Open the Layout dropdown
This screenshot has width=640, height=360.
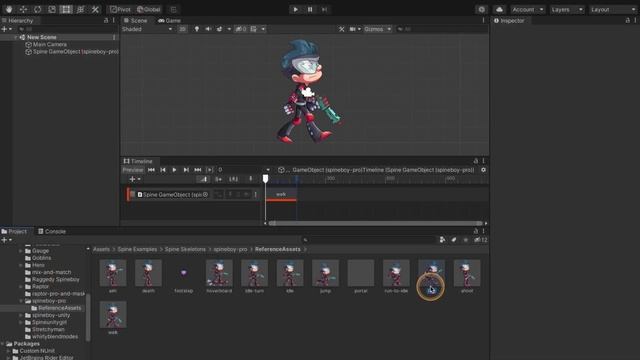point(612,9)
